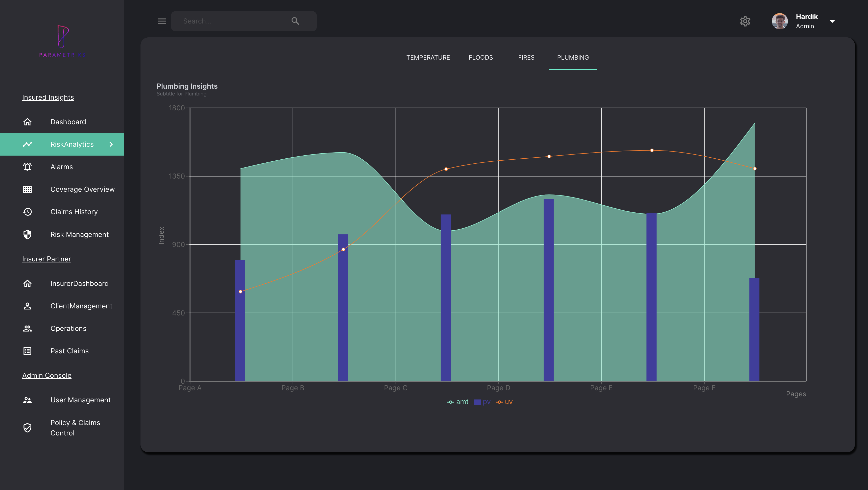Open the hamburger menu icon

coord(162,21)
